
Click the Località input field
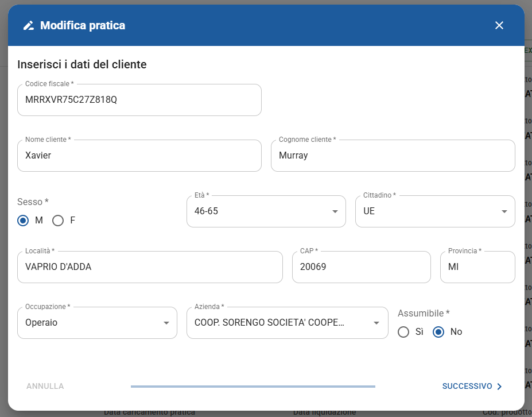pyautogui.click(x=150, y=267)
